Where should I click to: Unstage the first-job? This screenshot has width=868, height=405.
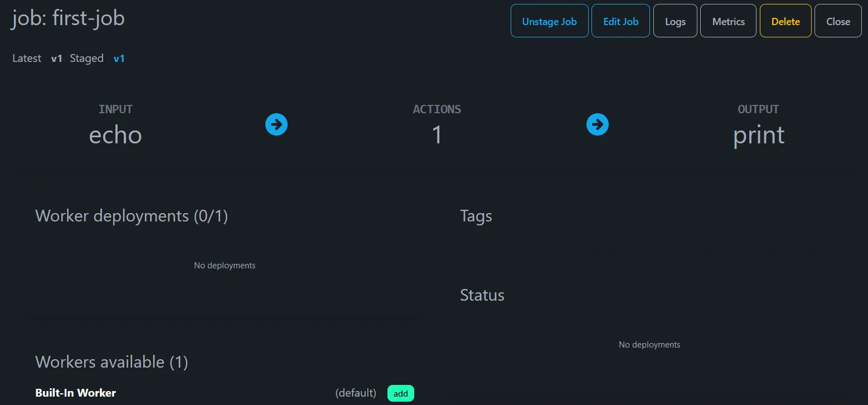(549, 21)
